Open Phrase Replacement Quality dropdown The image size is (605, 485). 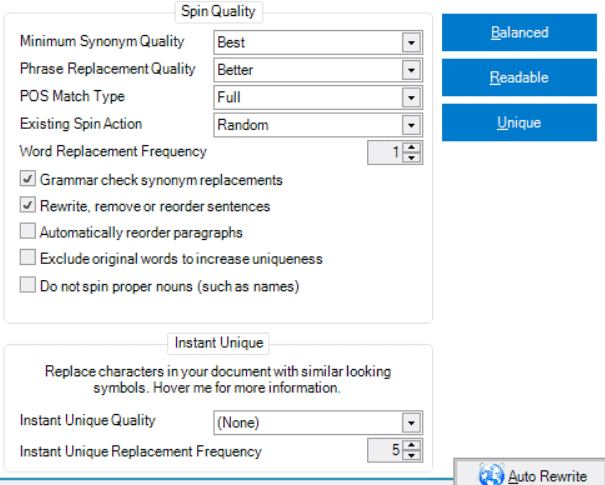[411, 70]
